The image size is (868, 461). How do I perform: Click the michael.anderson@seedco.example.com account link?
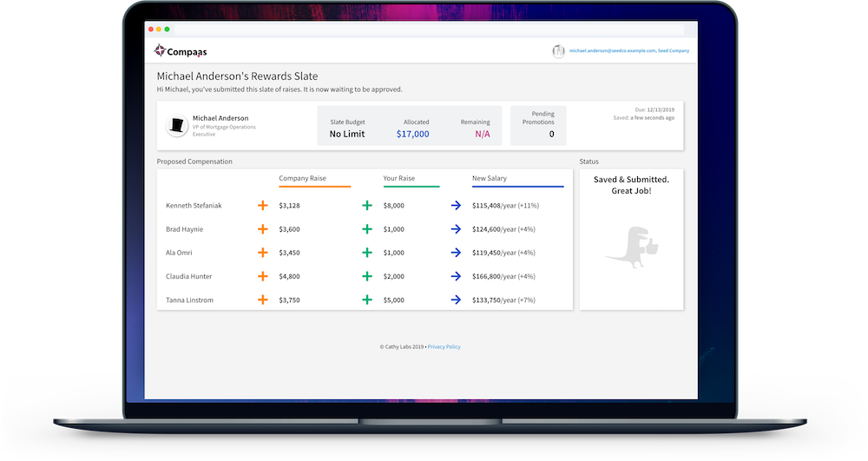pos(629,50)
